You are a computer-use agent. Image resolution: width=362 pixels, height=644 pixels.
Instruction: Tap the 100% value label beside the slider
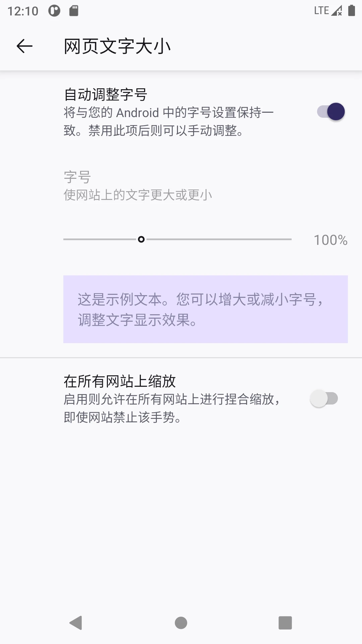[330, 240]
